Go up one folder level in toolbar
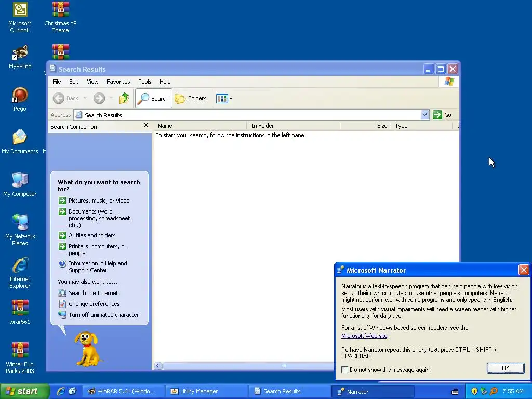532x399 pixels. coord(124,98)
